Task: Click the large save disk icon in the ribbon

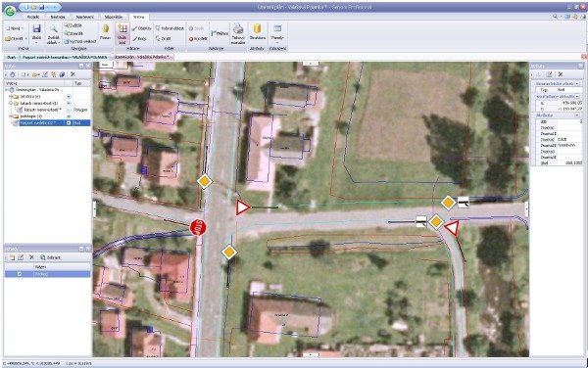Action: click(x=36, y=28)
